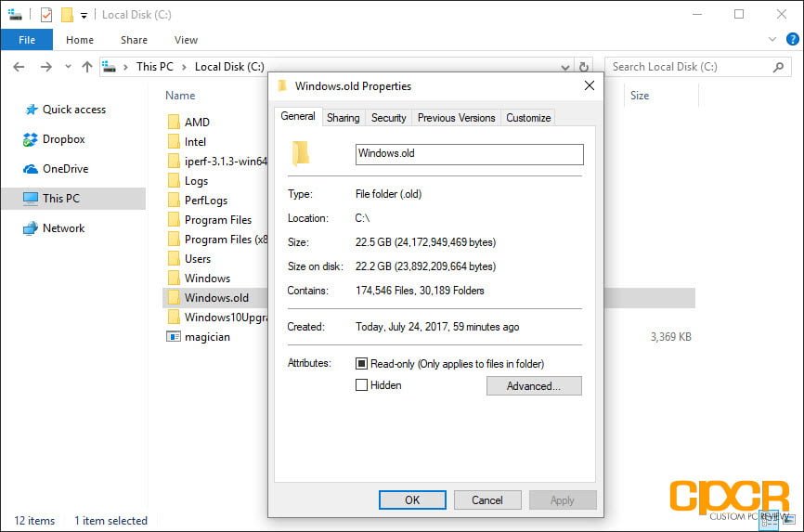Select This PC in navigation pane
The image size is (804, 532).
(x=73, y=199)
